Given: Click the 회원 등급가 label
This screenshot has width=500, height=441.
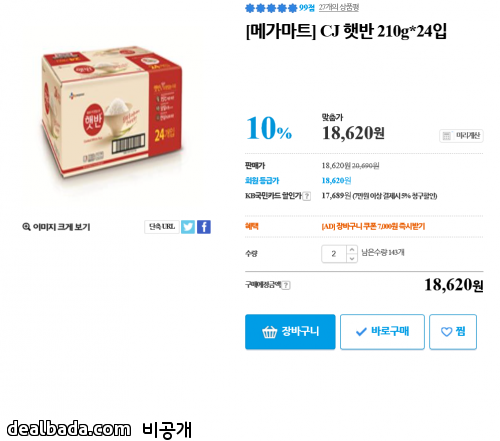Looking at the screenshot, I should [262, 181].
